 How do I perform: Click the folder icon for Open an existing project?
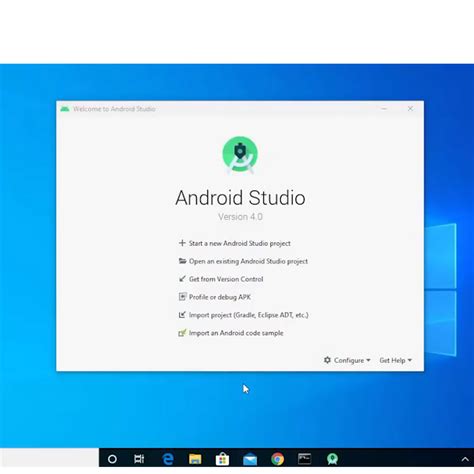click(182, 261)
